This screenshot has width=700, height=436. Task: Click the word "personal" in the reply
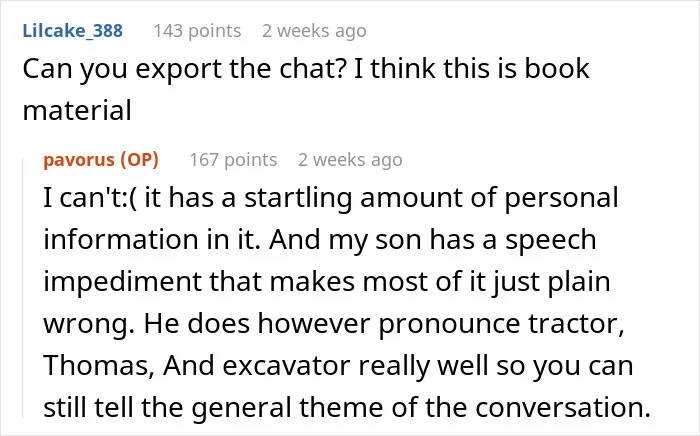point(562,199)
